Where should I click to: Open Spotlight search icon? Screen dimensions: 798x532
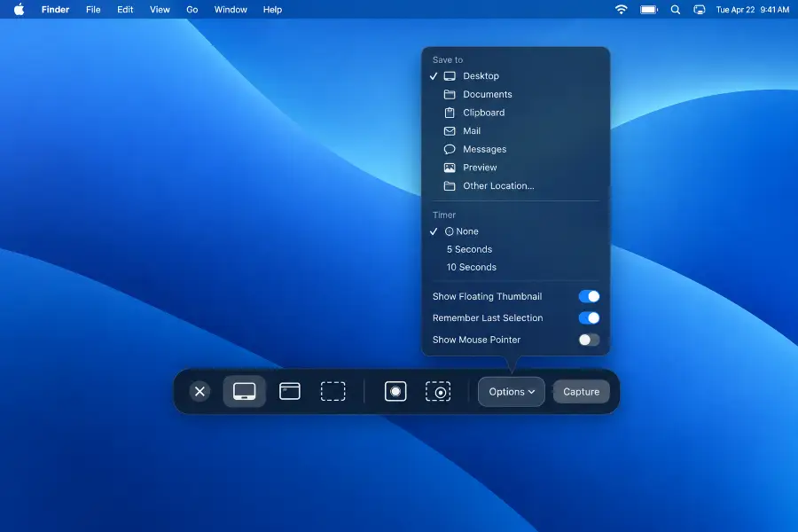[x=676, y=9]
